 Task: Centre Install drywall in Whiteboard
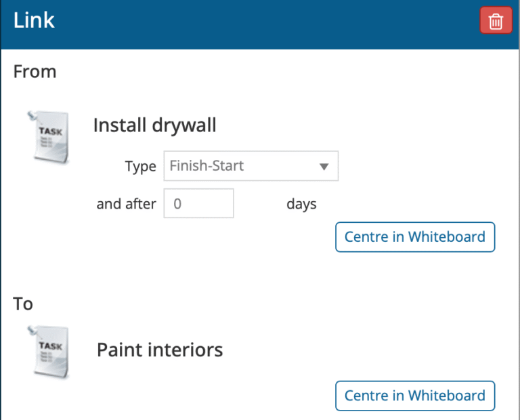coord(414,237)
